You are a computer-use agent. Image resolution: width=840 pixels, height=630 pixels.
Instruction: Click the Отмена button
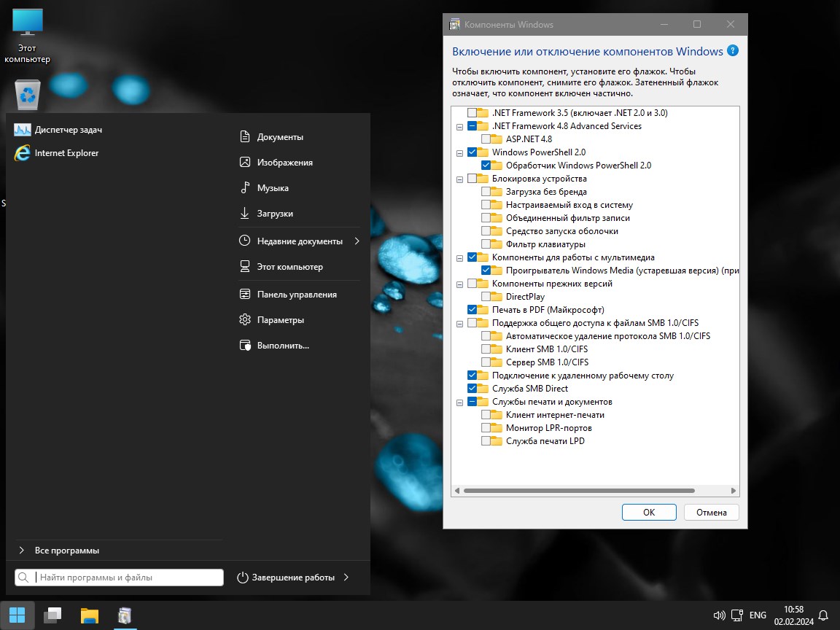point(712,512)
